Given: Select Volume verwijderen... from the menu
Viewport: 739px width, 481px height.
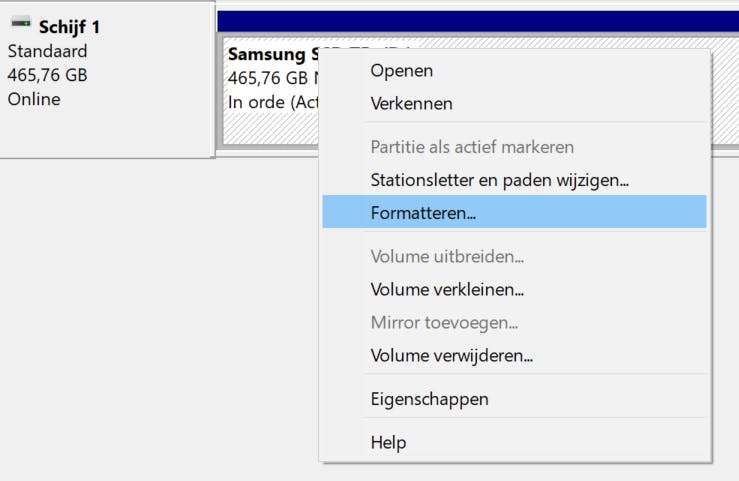Looking at the screenshot, I should (451, 356).
